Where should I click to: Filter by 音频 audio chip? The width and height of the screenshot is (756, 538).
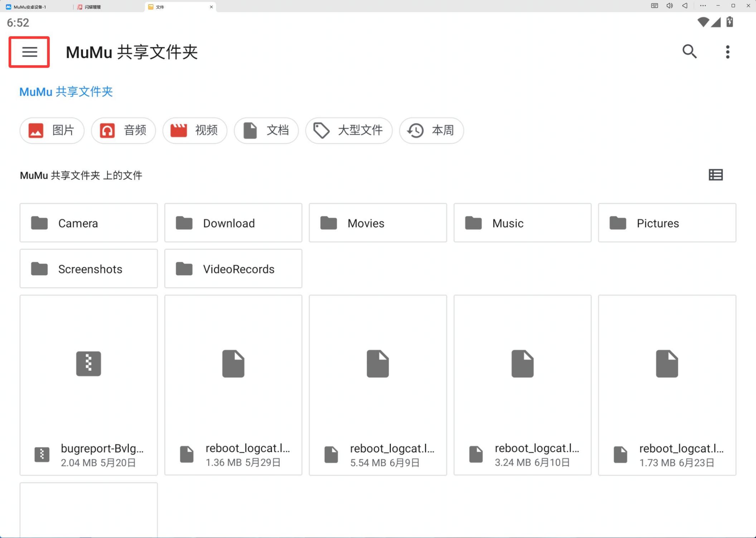coord(123,130)
